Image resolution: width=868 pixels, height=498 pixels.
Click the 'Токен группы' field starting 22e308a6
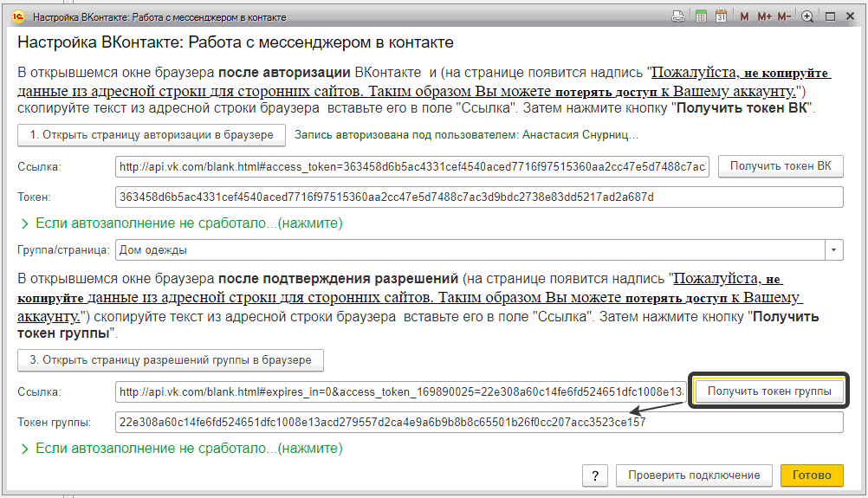[479, 422]
